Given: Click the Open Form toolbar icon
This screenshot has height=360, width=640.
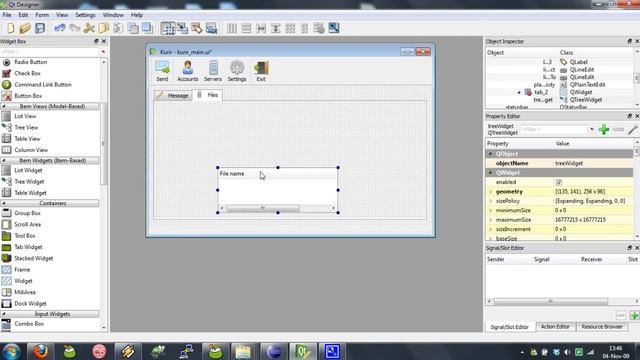Looking at the screenshot, I should [25, 28].
